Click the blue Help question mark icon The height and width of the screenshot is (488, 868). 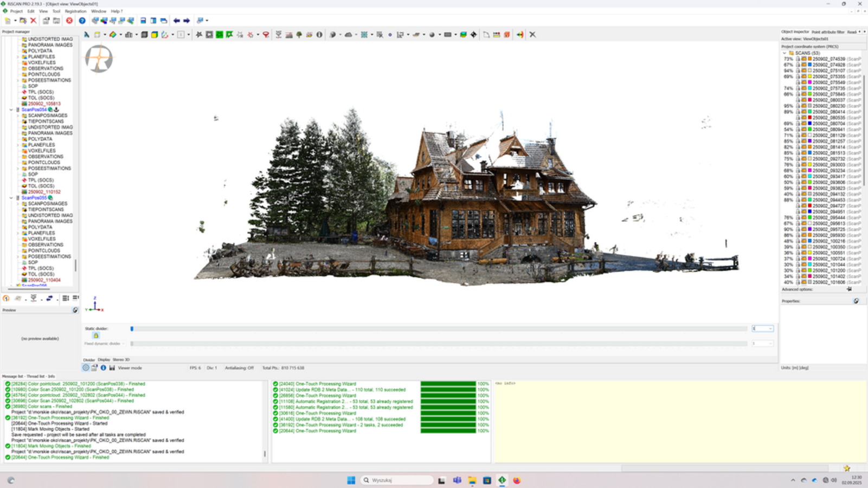(82, 21)
